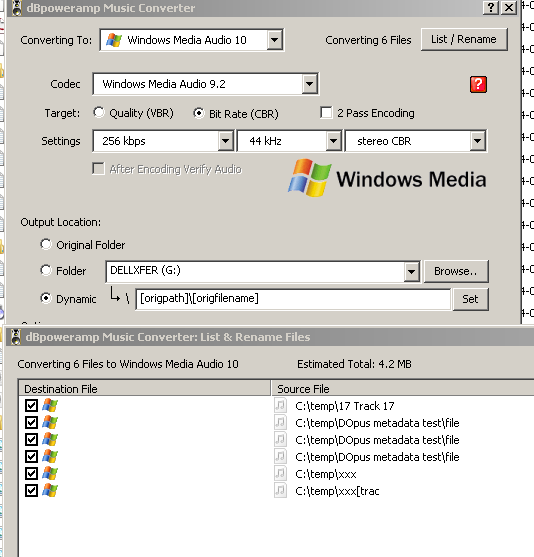The width and height of the screenshot is (534, 557).
Task: Click source path C:\temp\xxx[trac
Action: 337,491
